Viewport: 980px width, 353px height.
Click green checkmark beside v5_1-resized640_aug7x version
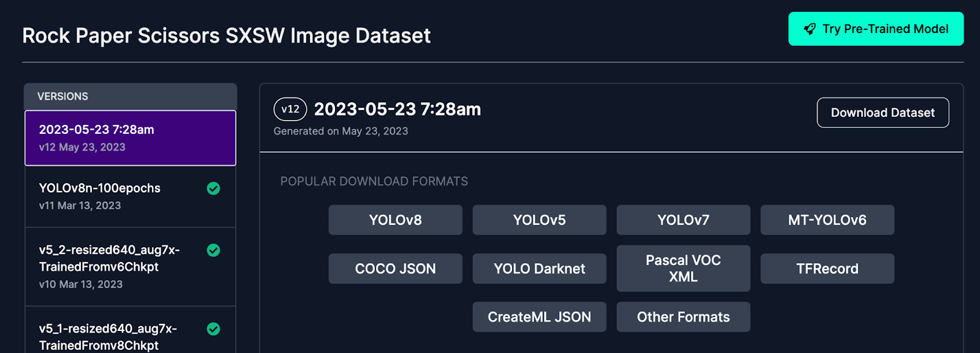tap(213, 329)
